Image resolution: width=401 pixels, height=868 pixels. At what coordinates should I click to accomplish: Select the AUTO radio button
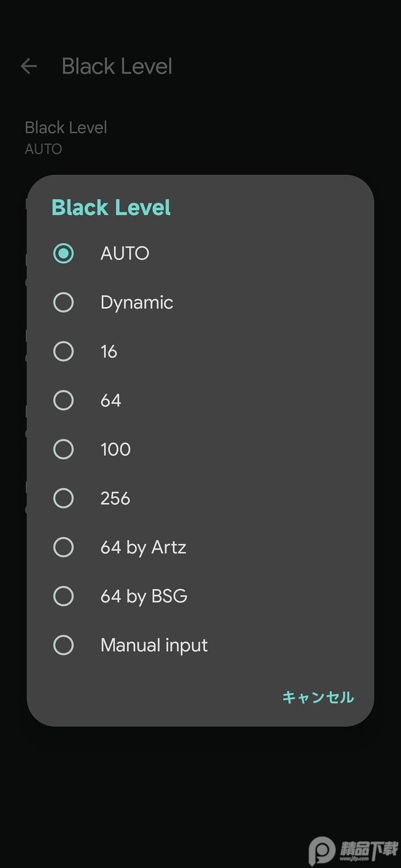click(63, 254)
